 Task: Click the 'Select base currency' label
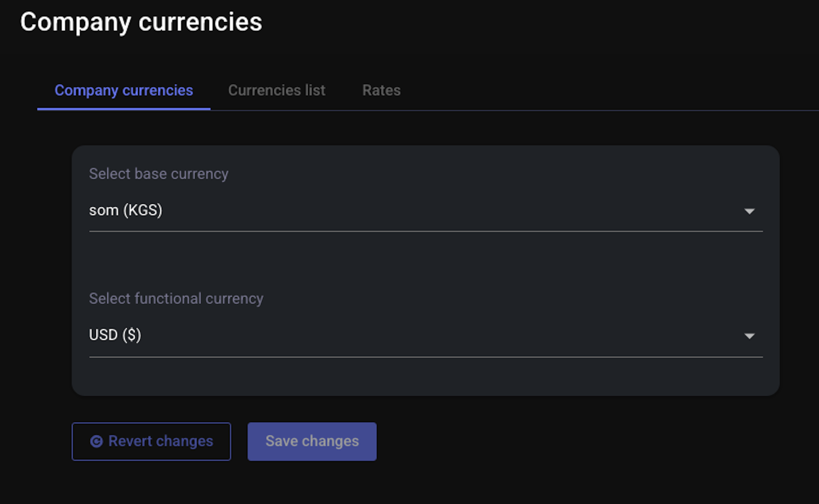pos(159,174)
